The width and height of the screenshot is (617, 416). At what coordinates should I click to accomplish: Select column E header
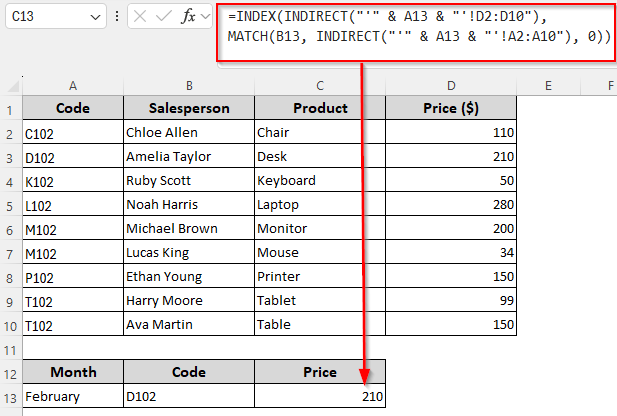tap(548, 87)
